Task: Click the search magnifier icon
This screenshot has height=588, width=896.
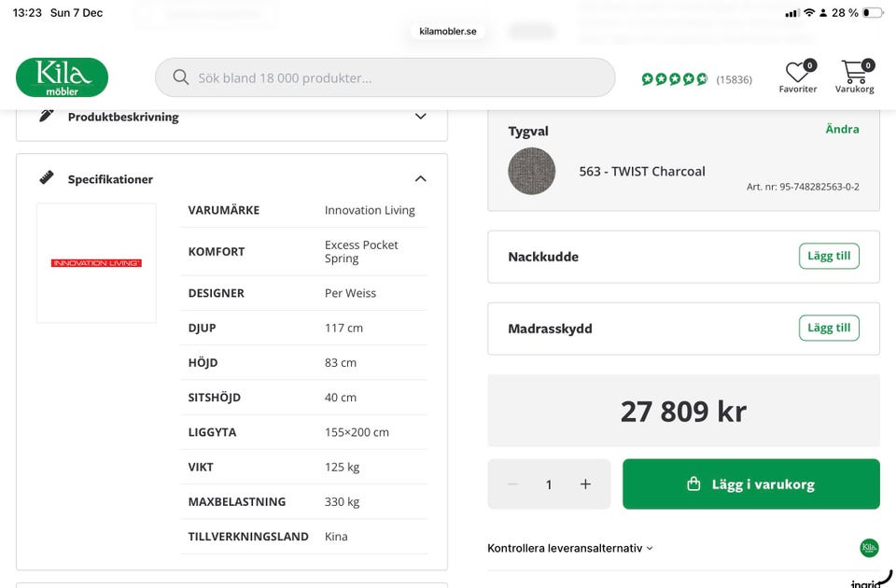Action: (181, 77)
